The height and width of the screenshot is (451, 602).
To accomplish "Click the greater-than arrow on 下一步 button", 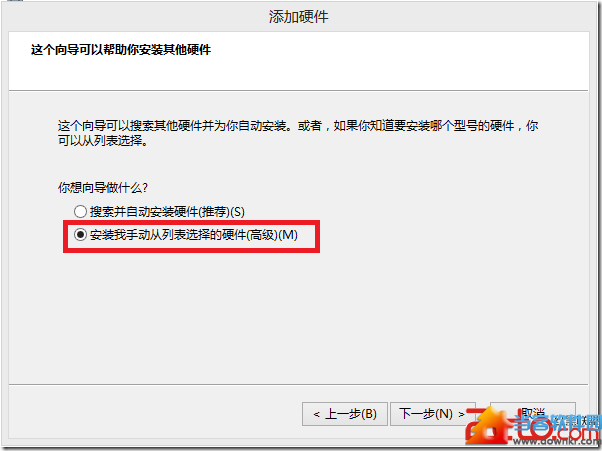I will [x=461, y=415].
